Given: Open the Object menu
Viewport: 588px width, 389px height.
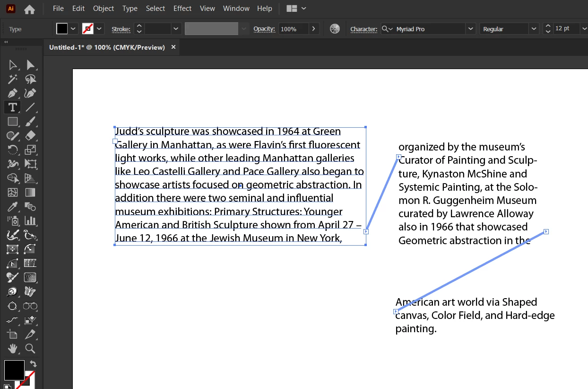Looking at the screenshot, I should click(104, 9).
